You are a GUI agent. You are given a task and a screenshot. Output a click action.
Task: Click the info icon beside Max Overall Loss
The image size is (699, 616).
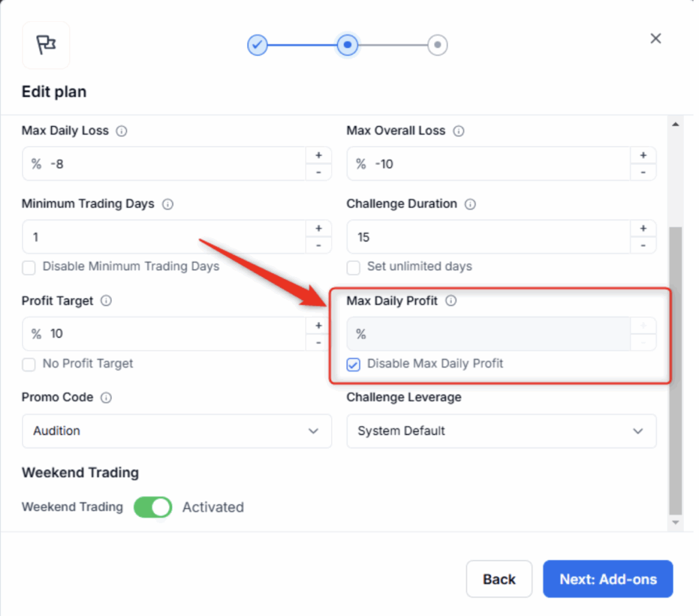click(x=459, y=131)
